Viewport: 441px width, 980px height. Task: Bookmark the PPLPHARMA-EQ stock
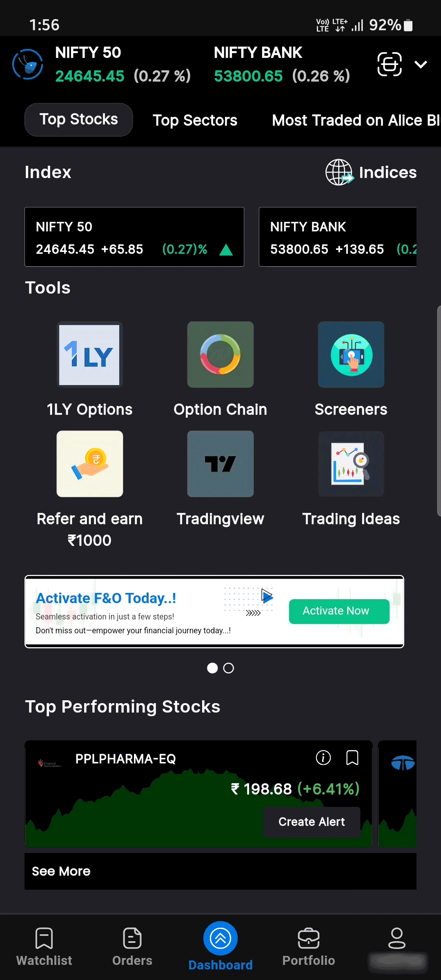coord(352,758)
